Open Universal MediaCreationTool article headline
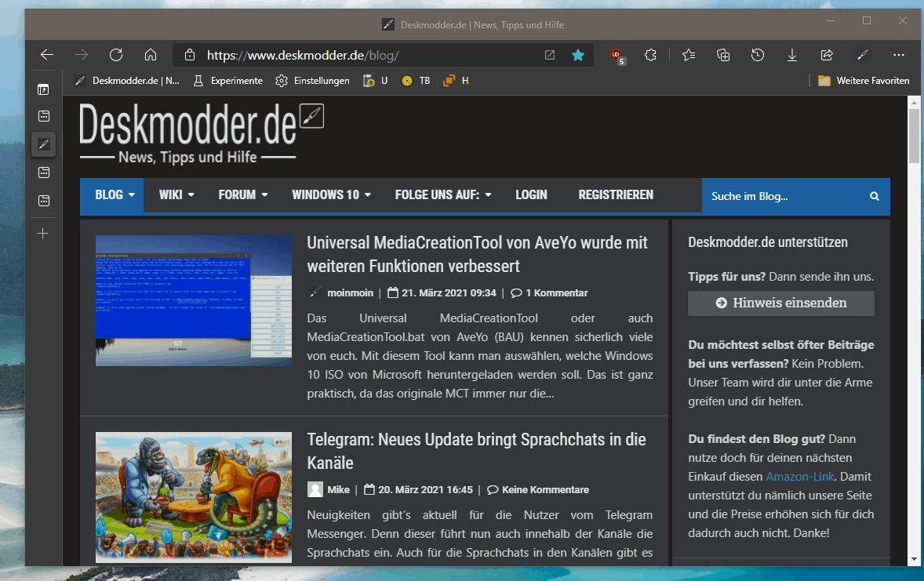Image resolution: width=924 pixels, height=581 pixels. (478, 255)
